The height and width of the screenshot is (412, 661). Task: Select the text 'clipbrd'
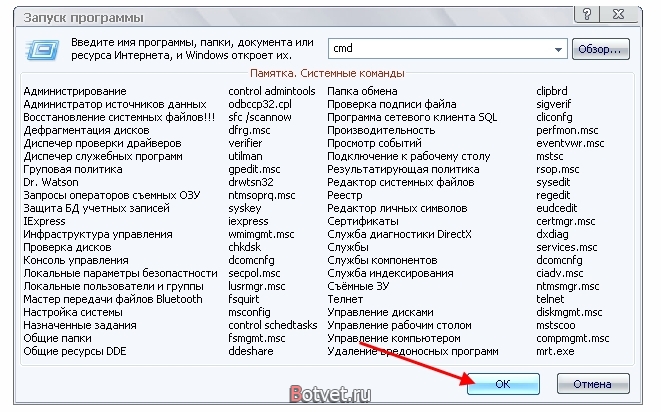point(552,91)
